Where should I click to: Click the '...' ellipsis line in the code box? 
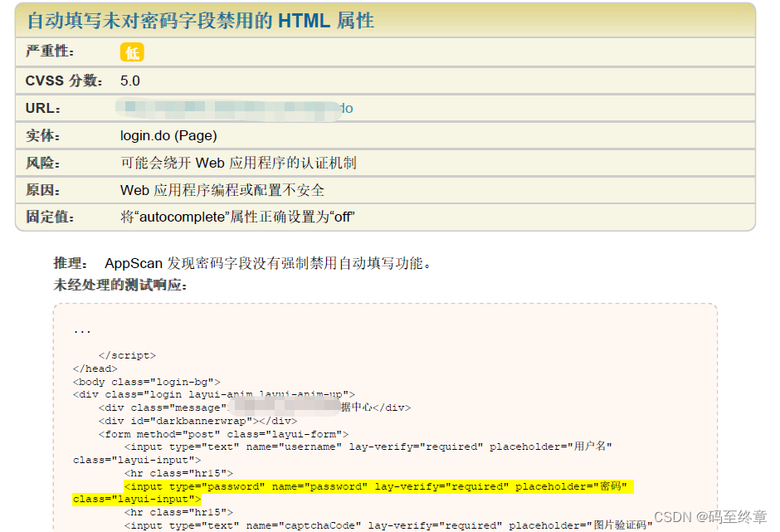pyautogui.click(x=82, y=330)
